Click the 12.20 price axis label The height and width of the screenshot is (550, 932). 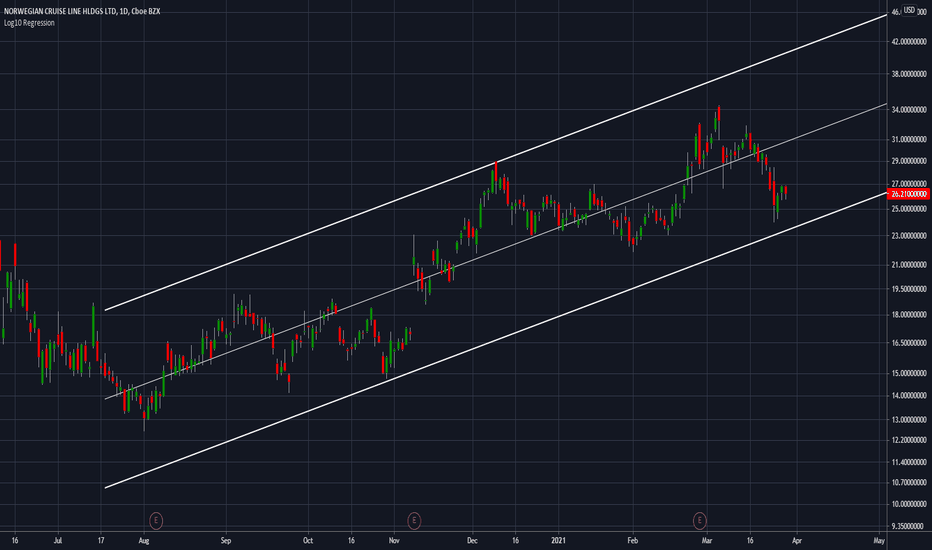pyautogui.click(x=909, y=440)
